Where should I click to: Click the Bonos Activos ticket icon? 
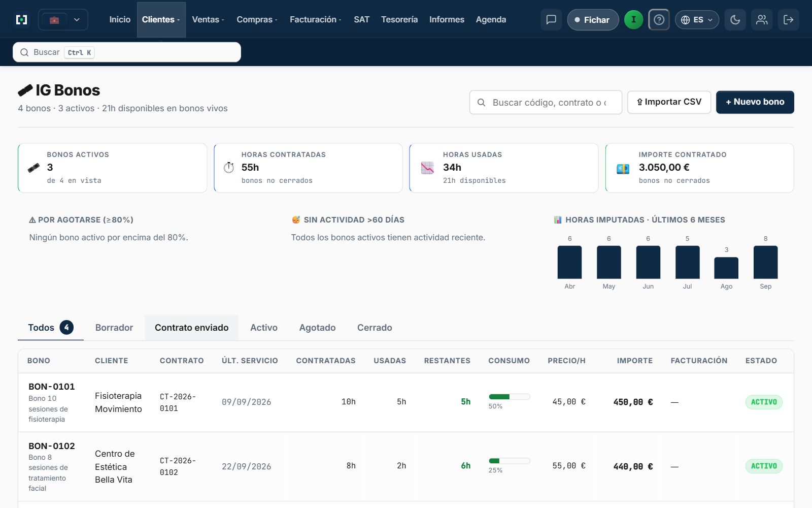pyautogui.click(x=33, y=168)
